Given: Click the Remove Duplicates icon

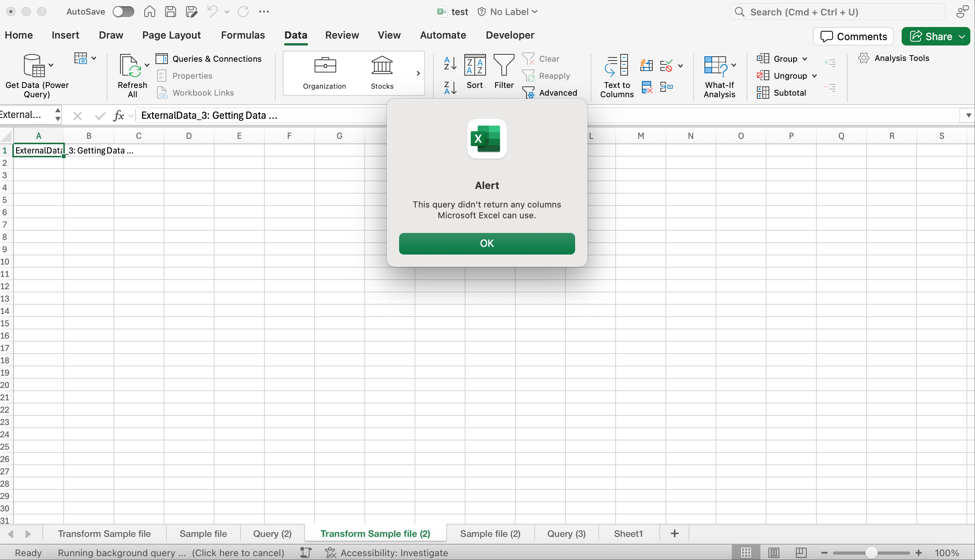Looking at the screenshot, I should [647, 87].
